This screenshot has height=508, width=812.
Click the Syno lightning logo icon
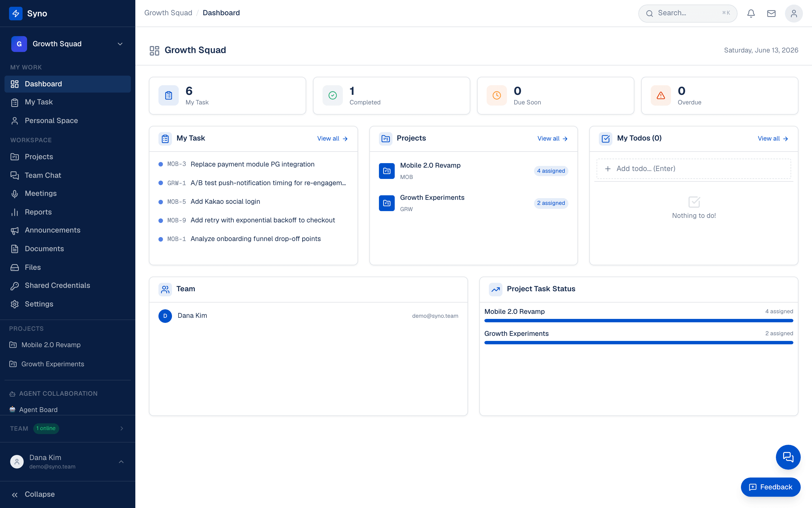[16, 14]
